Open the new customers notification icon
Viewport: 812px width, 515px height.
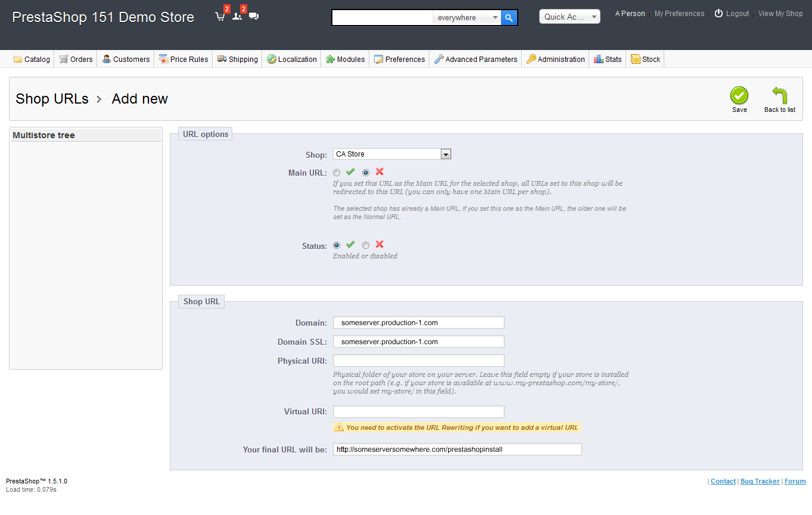(x=237, y=17)
